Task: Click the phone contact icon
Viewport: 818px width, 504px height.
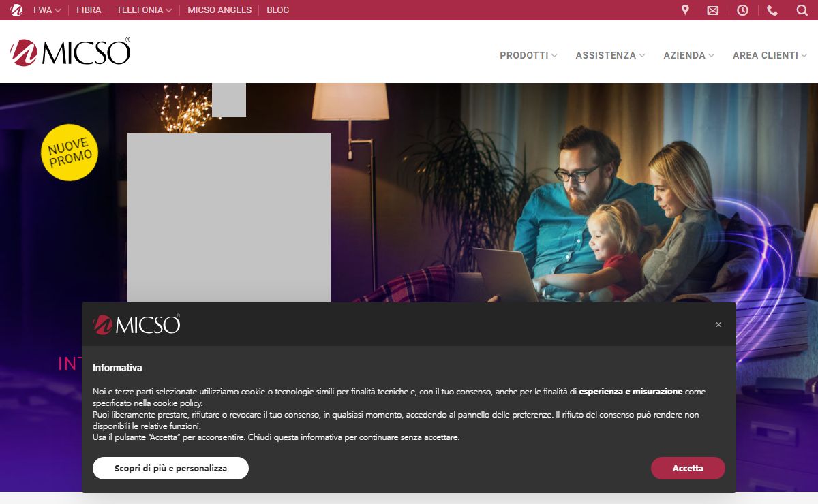Action: point(772,10)
